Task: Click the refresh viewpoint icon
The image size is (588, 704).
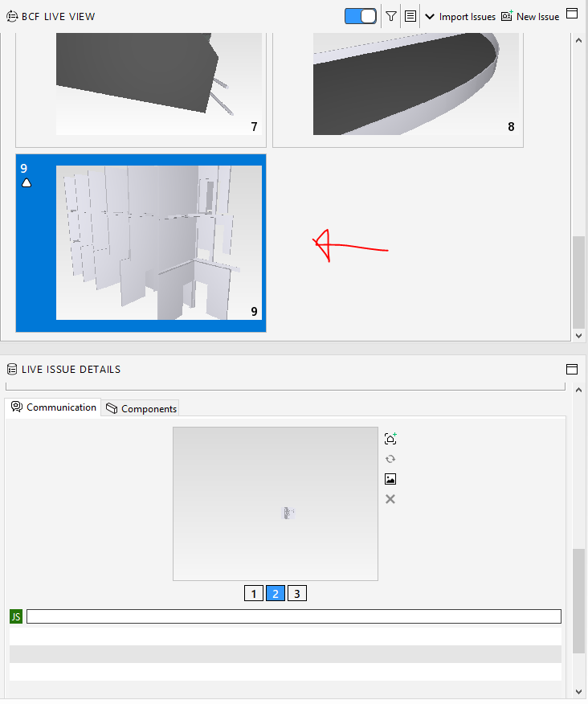Action: coord(390,459)
